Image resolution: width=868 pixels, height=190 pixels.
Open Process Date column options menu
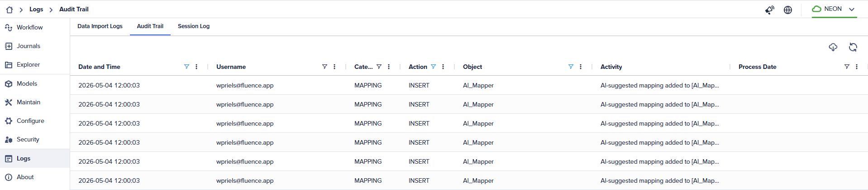pos(857,67)
